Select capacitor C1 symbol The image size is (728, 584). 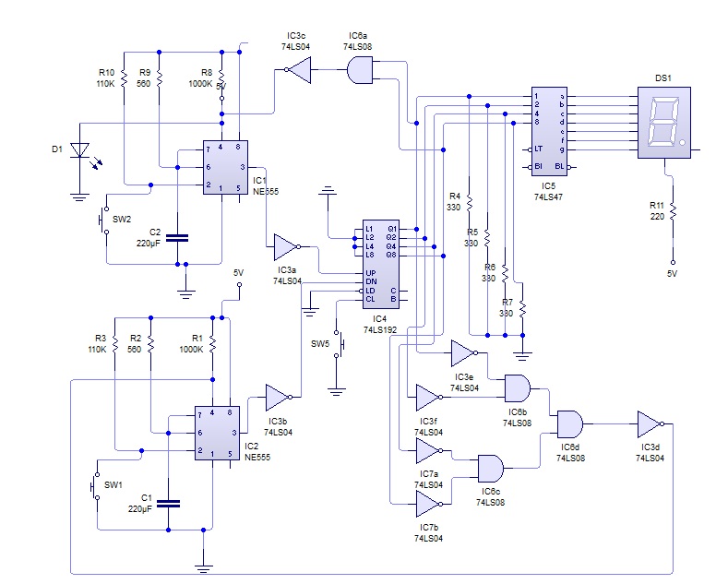(168, 504)
